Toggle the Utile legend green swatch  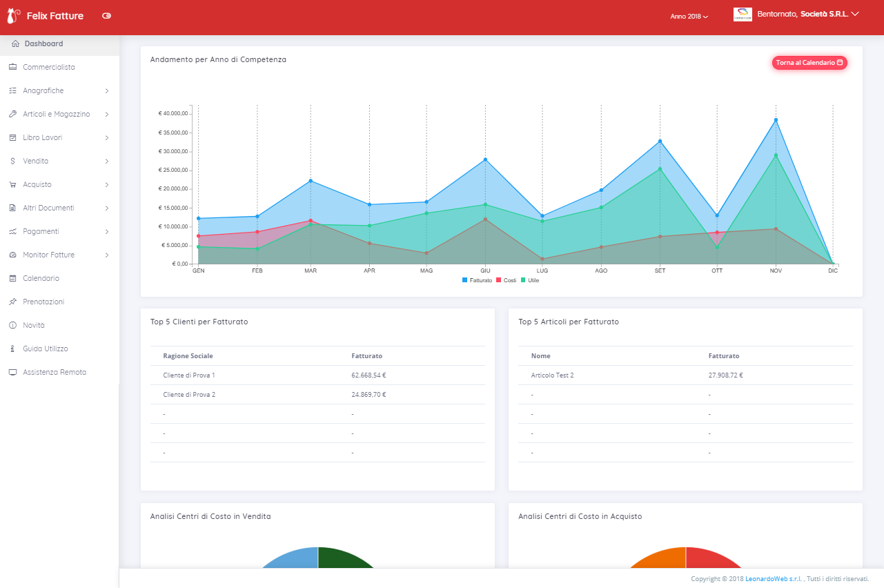pos(523,280)
